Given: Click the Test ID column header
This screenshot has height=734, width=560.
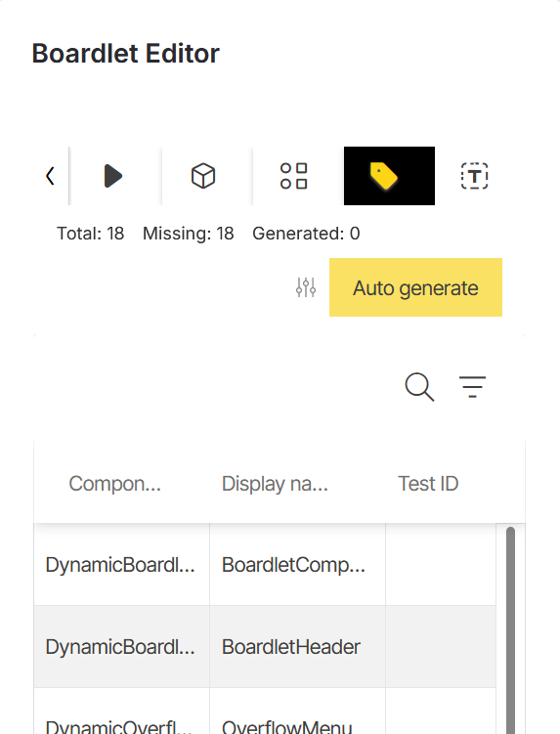Looking at the screenshot, I should click(428, 484).
